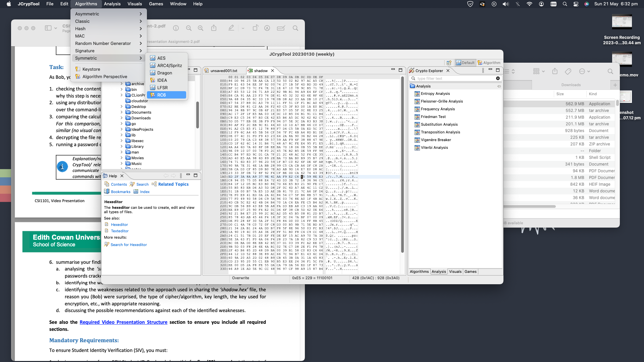Switch to the Default perspective
This screenshot has width=644, height=362.
point(465,63)
